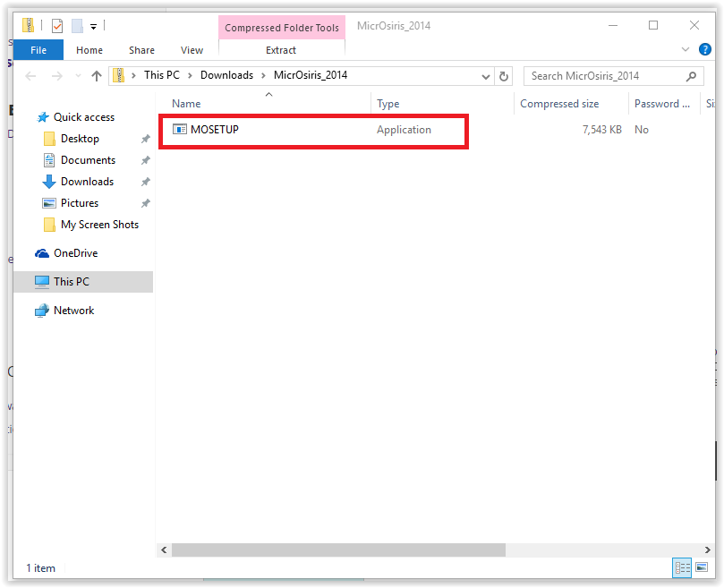This screenshot has width=724, height=588.
Task: Expand the ribbon with the chevron
Action: pos(686,49)
